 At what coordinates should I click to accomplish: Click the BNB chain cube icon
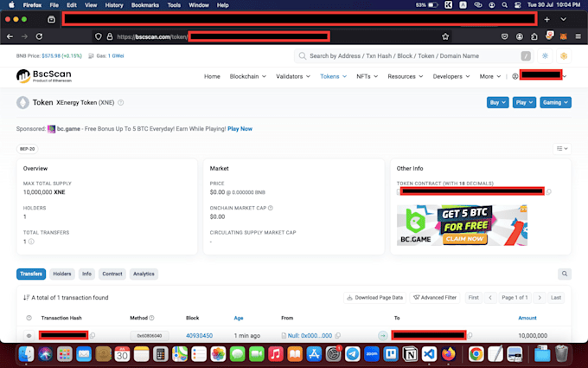[x=564, y=56]
